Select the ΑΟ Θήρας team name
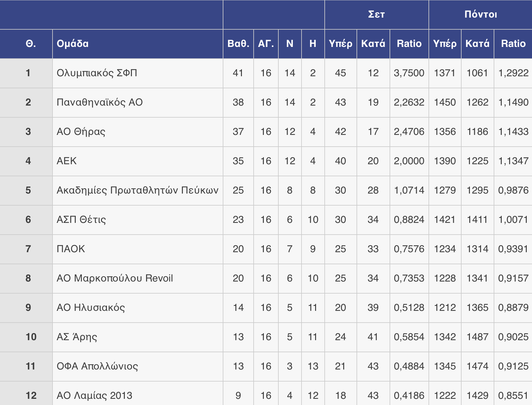Image resolution: width=532 pixels, height=405 pixels. pos(81,132)
